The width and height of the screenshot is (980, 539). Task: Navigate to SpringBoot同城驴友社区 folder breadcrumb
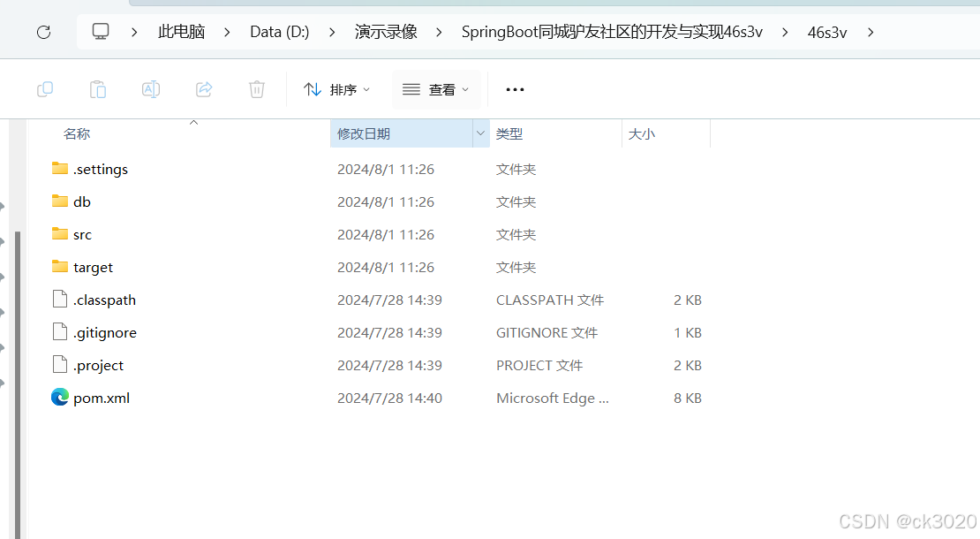point(612,32)
